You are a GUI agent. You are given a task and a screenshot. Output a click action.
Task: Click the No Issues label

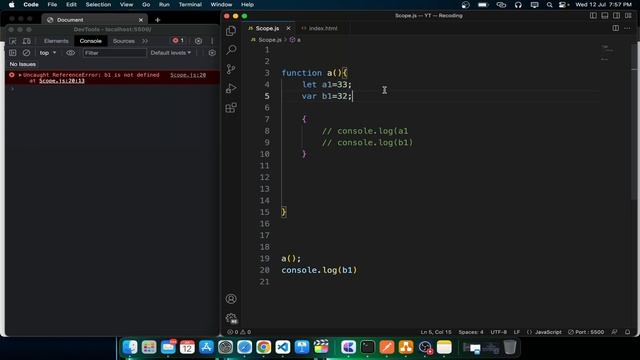point(22,64)
